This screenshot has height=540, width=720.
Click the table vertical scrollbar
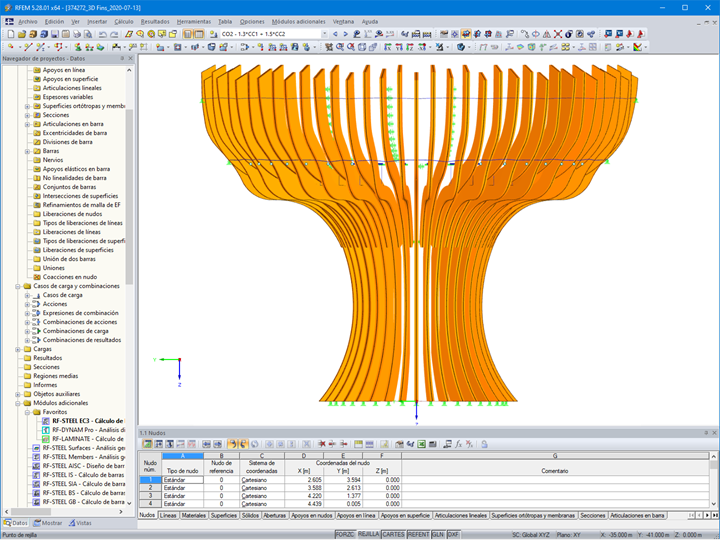(713, 465)
